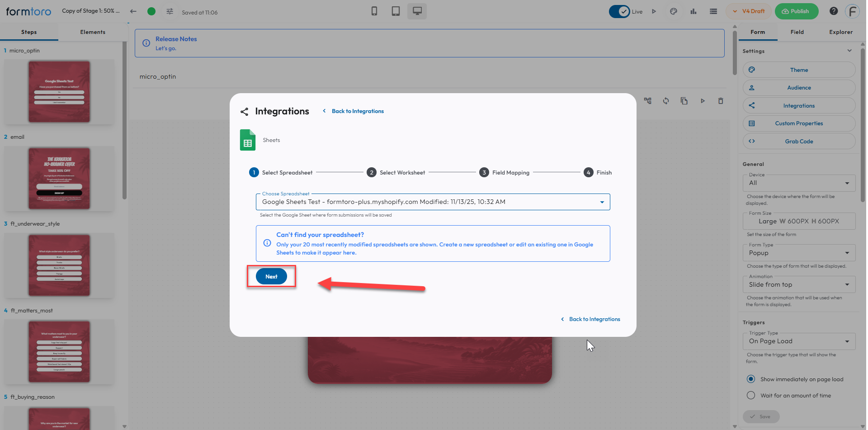Switch to the Elements tab
The width and height of the screenshot is (868, 430).
(93, 32)
